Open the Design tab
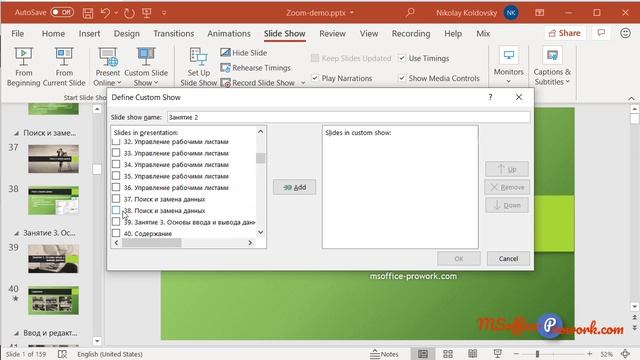This screenshot has height=360, width=640. (x=127, y=33)
